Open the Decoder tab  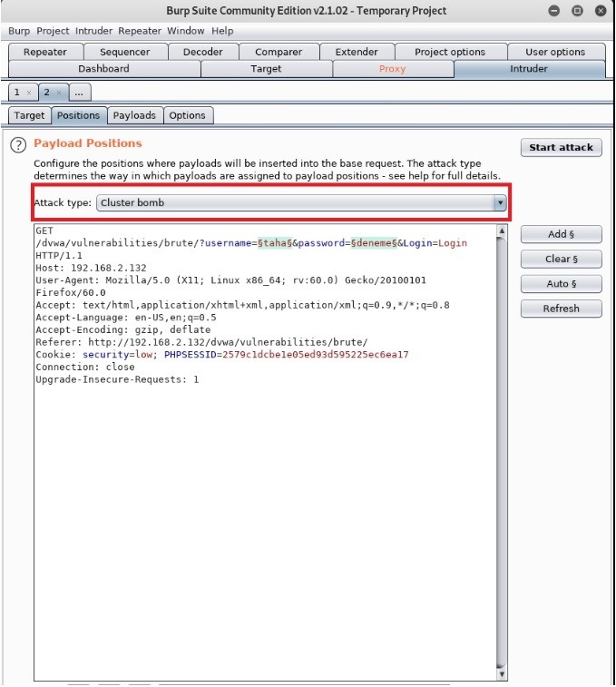[202, 52]
